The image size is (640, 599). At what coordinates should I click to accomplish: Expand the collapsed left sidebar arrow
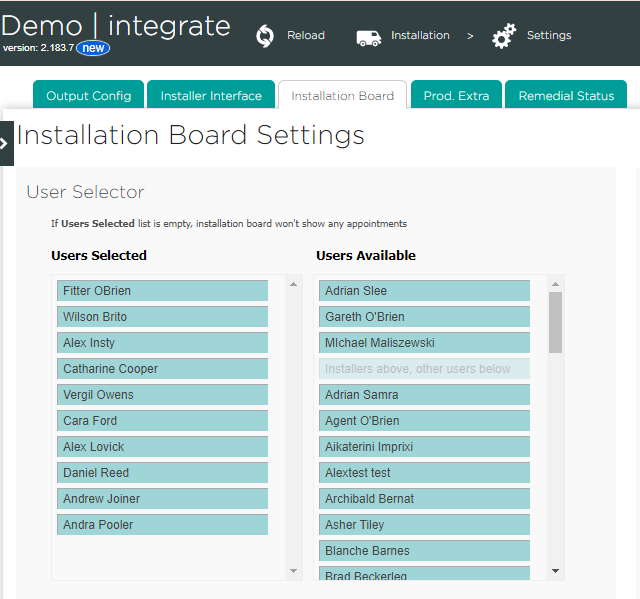[6, 143]
